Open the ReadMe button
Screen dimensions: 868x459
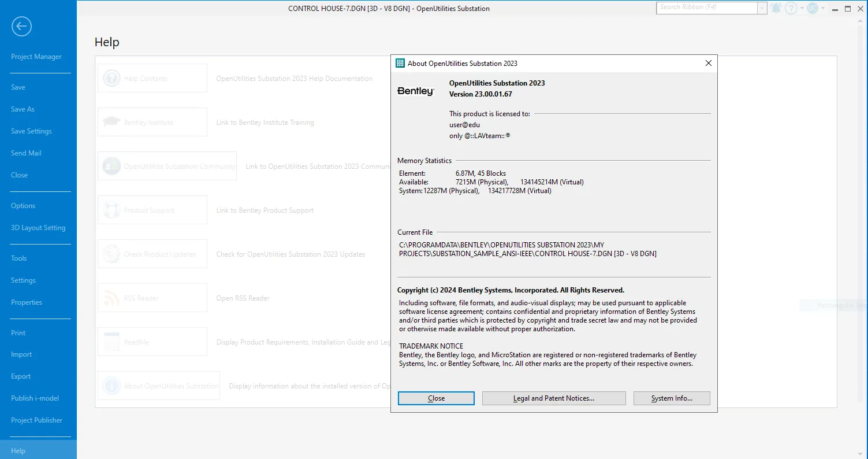pos(152,342)
